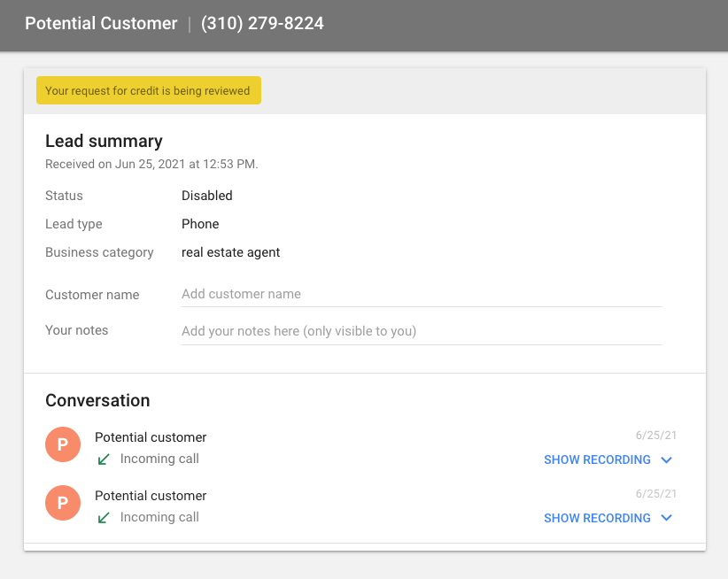Focus the Add your notes field

(x=421, y=331)
